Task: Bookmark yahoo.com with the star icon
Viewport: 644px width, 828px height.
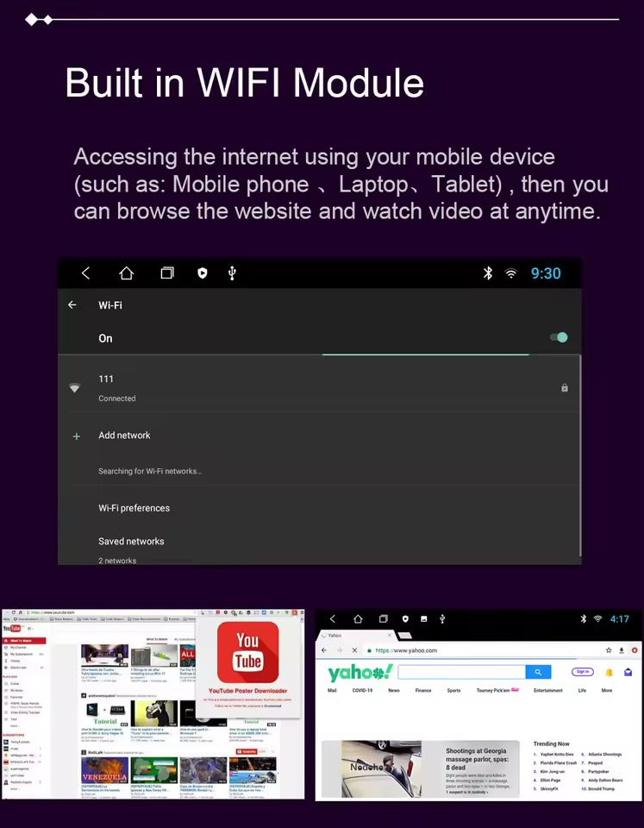Action: click(x=609, y=649)
